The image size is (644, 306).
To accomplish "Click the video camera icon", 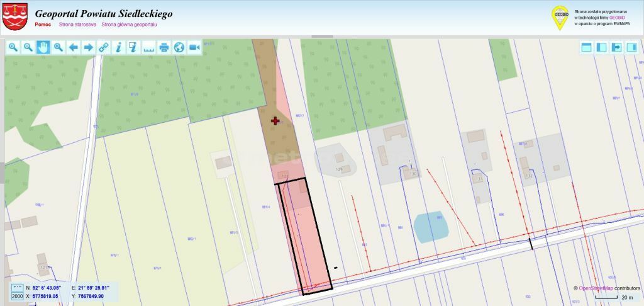I will 194,47.
